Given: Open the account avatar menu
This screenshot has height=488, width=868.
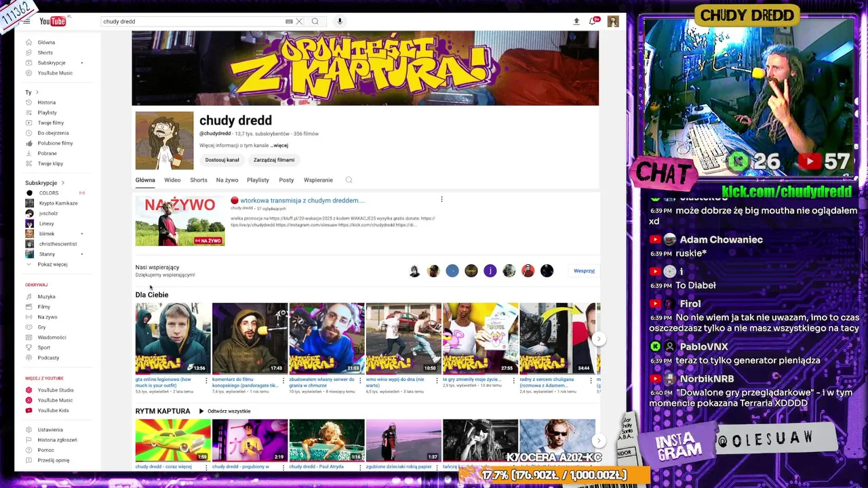Looking at the screenshot, I should coord(613,22).
